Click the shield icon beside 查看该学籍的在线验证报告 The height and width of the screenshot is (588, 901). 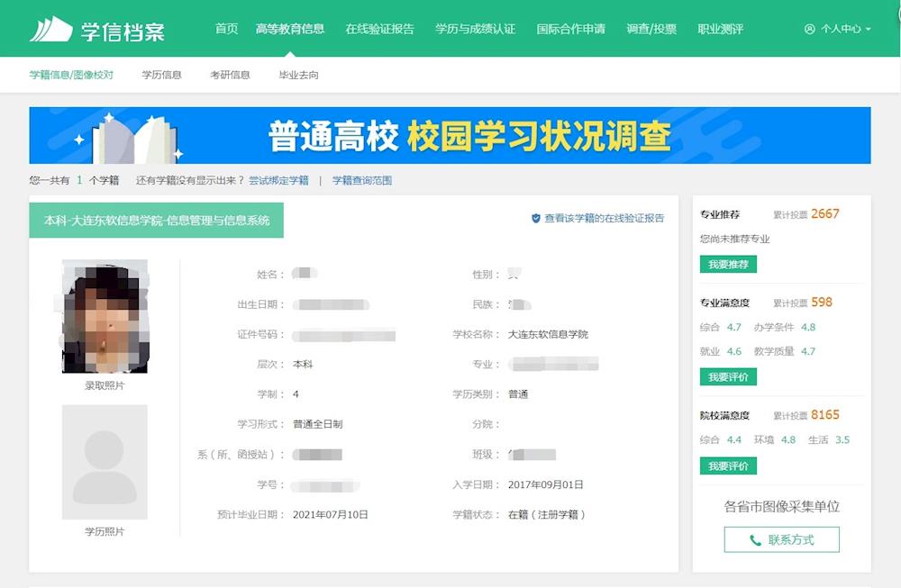(x=535, y=218)
